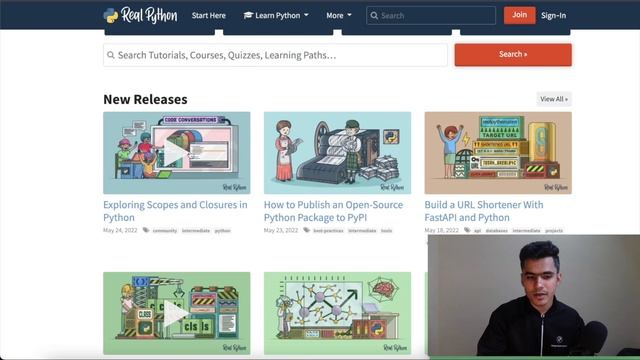The height and width of the screenshot is (360, 640).
Task: Open Build a URL Shortener With FastAPI link
Action: point(484,211)
